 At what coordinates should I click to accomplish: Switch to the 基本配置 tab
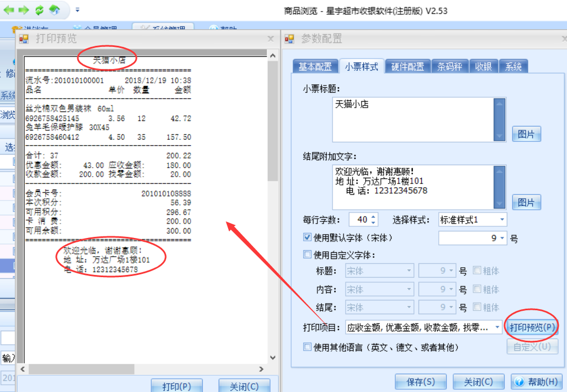[315, 67]
